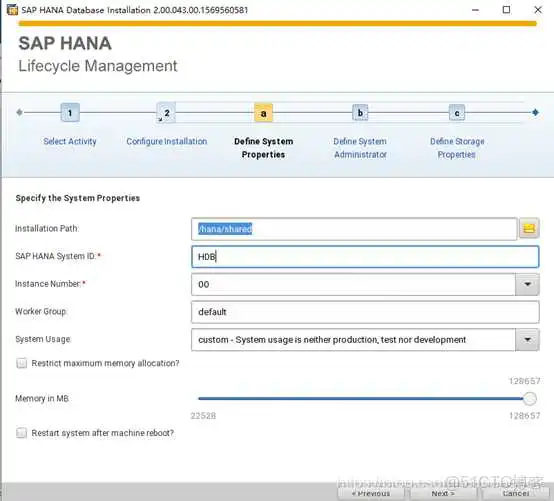Click the Installation Path input field
Image resolution: width=554 pixels, height=501 pixels.
354,229
